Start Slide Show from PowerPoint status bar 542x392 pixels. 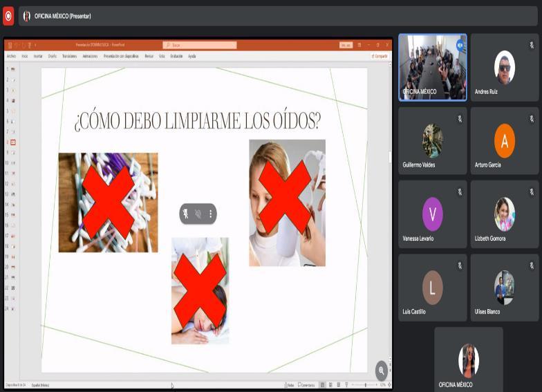pyautogui.click(x=346, y=384)
